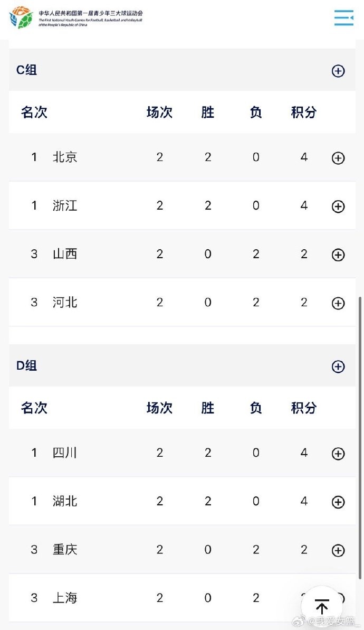Click the 胜 column header in C组
The image size is (364, 630).
[x=208, y=112]
